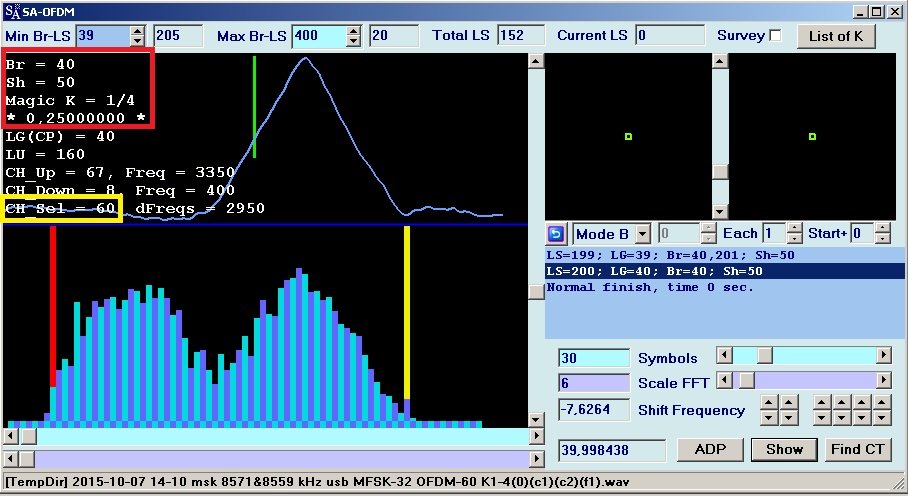The width and height of the screenshot is (908, 496).
Task: Click the status bar wav file name
Action: [x=317, y=482]
